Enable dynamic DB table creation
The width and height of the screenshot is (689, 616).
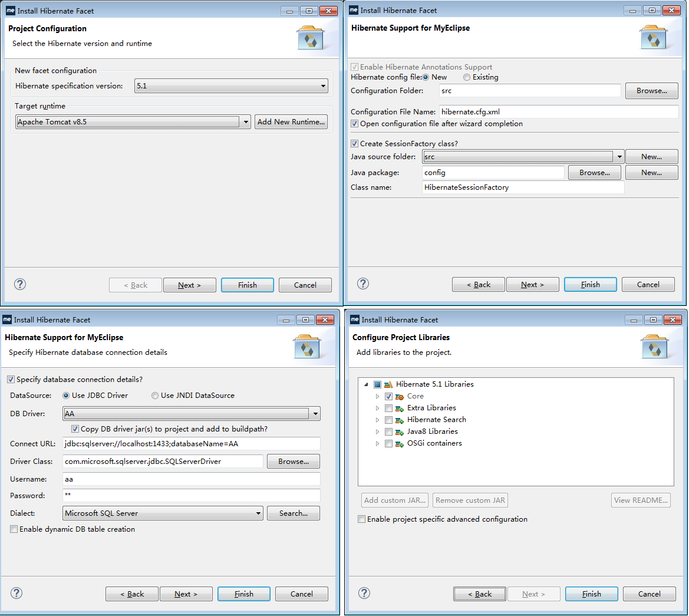14,529
